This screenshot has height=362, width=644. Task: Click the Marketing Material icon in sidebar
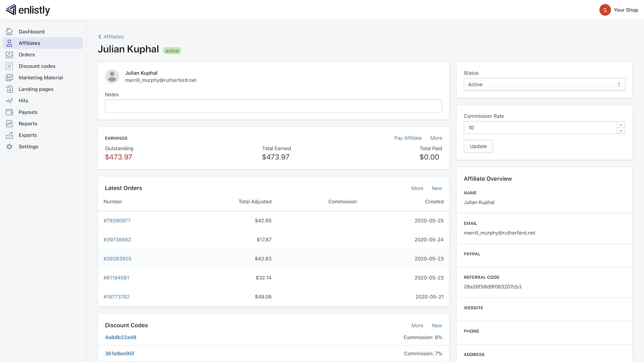pyautogui.click(x=9, y=78)
